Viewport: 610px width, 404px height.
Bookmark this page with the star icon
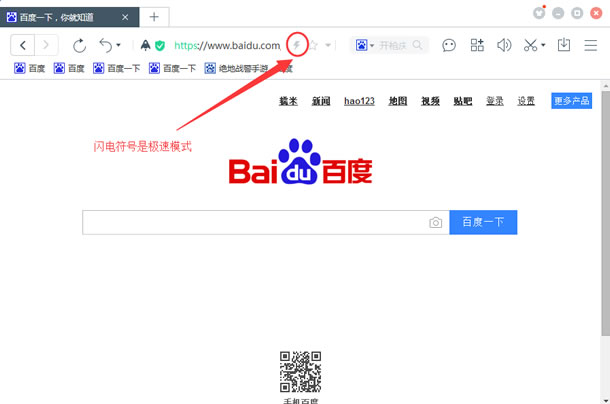[x=314, y=46]
